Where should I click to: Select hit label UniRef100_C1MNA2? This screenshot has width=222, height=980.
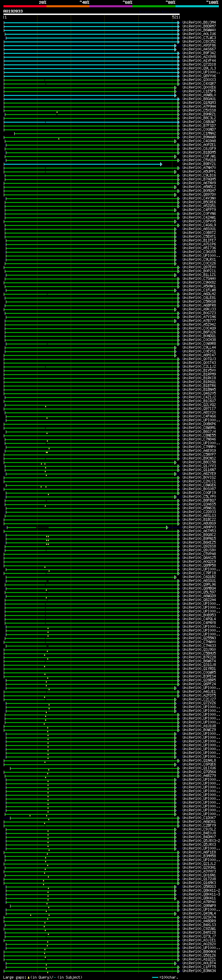[199, 133]
